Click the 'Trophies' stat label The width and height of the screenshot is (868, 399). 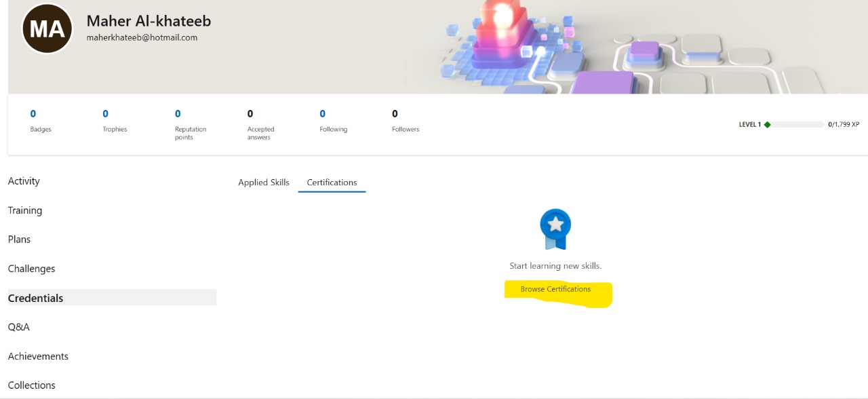[x=115, y=130]
